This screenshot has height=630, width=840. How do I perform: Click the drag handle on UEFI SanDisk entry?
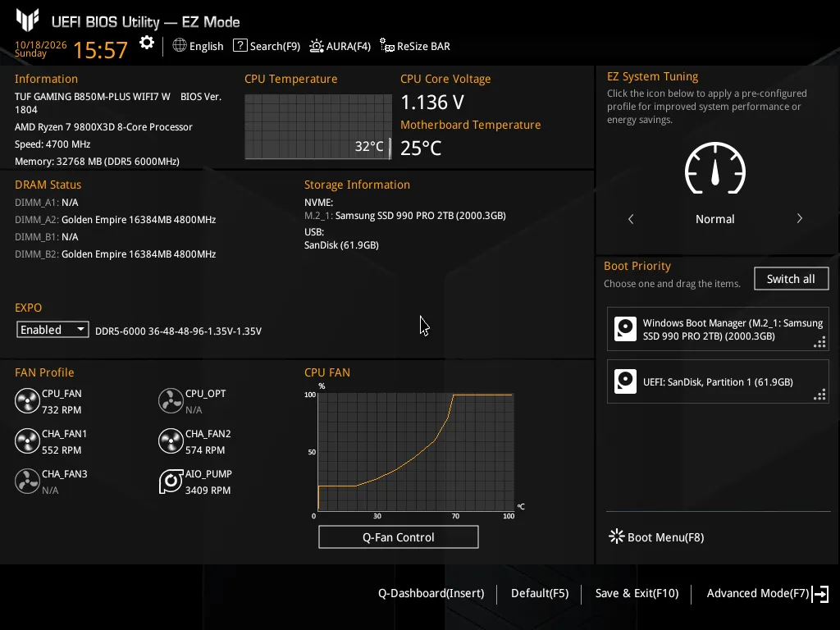(819, 395)
